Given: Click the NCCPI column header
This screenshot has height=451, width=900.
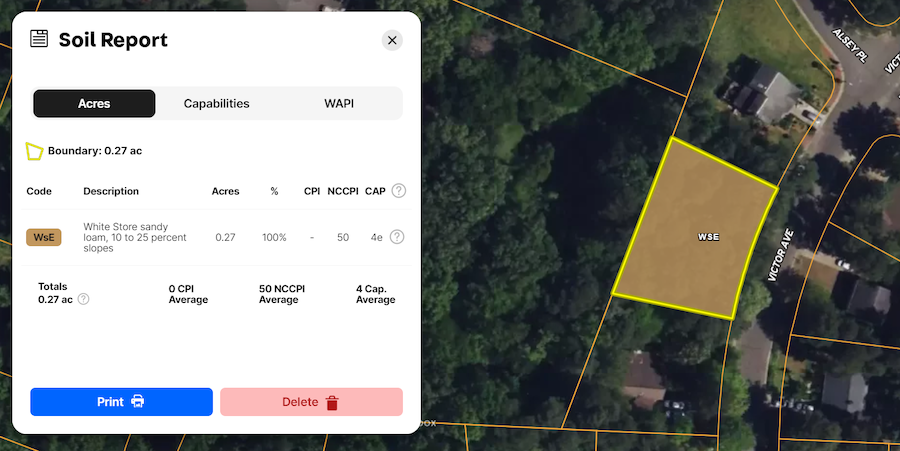Looking at the screenshot, I should click(x=343, y=191).
